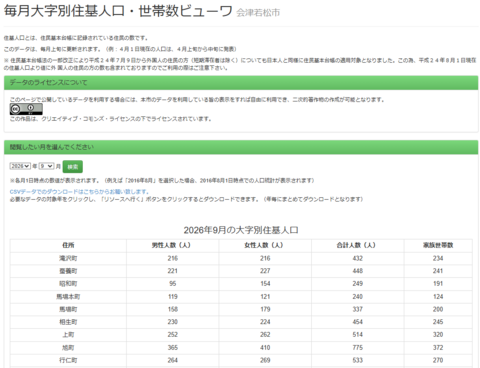This screenshot has height=368, width=480.
Task: Click the household count value 270
Action: [x=438, y=360]
